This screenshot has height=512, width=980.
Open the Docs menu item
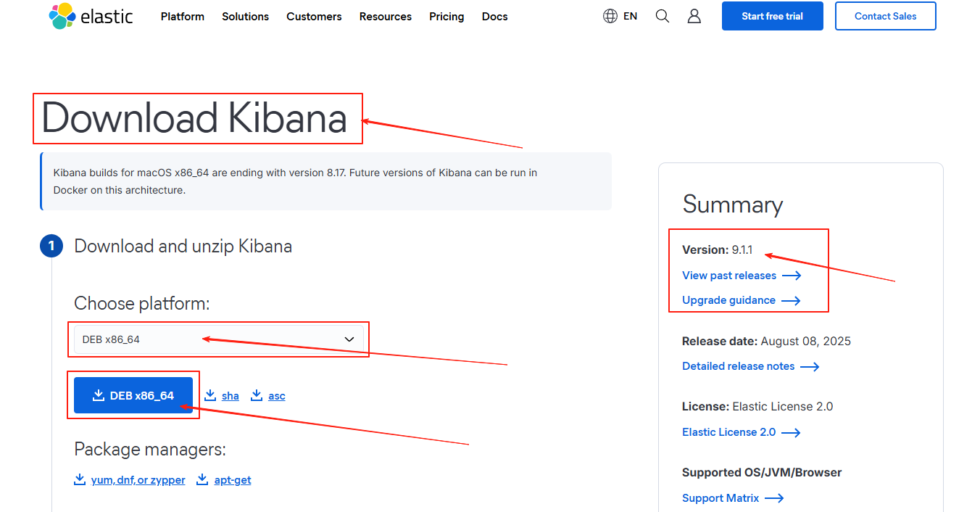tap(495, 16)
